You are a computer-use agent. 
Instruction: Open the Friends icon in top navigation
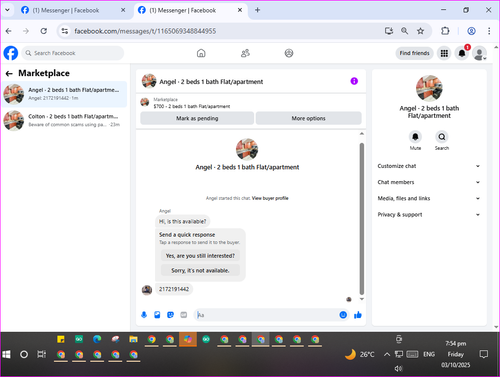click(245, 53)
